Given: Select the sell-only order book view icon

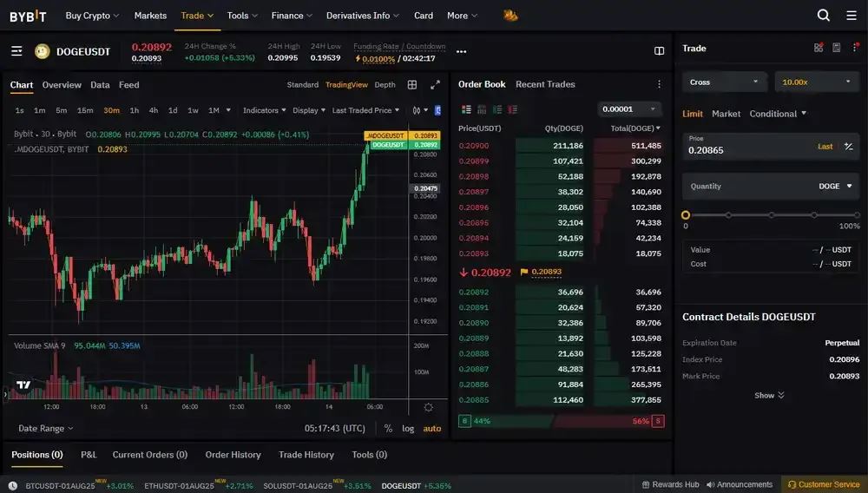Looking at the screenshot, I should (513, 109).
